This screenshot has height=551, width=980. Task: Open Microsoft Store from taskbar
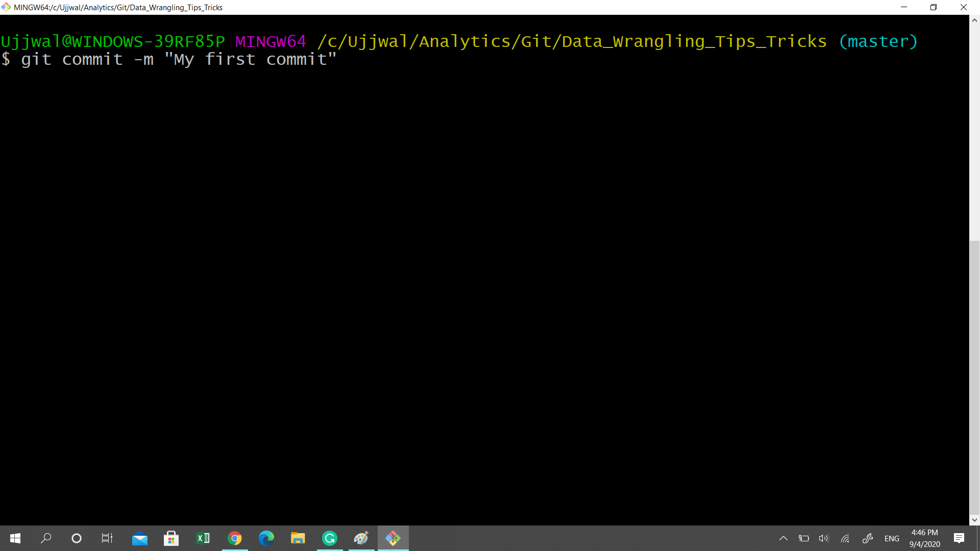(x=171, y=538)
